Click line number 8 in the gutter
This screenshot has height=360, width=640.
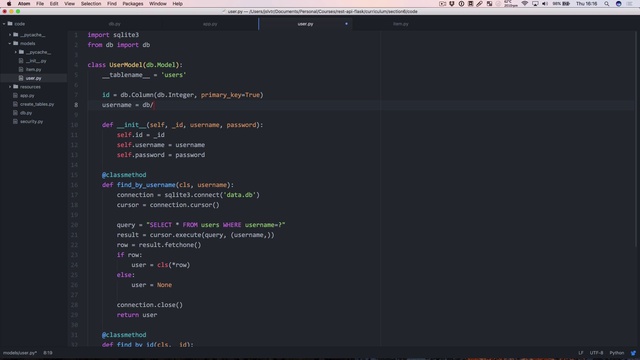(76, 105)
